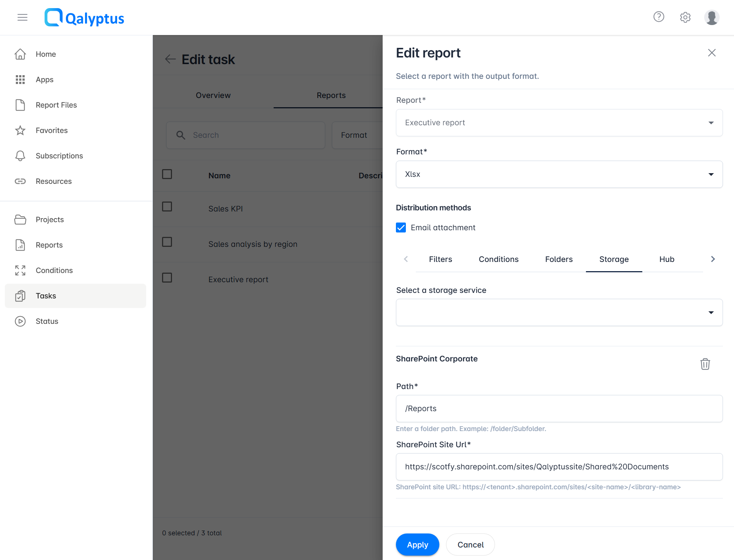Screen dimensions: 734x560
Task: Click the back arrow on Edit task
Action: [x=170, y=59]
